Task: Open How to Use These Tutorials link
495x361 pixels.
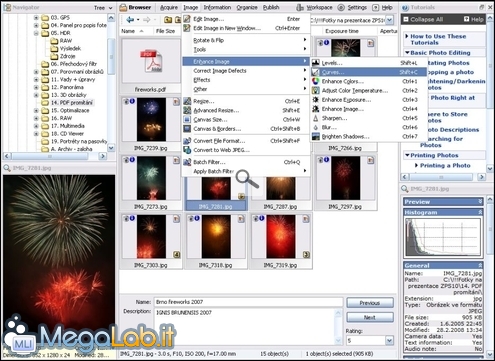Action: click(438, 39)
